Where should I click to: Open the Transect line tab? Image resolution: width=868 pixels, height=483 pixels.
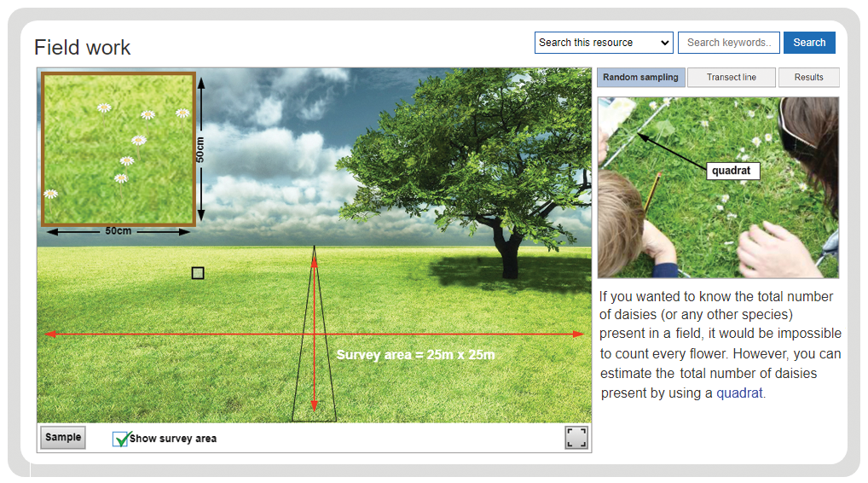coord(731,78)
